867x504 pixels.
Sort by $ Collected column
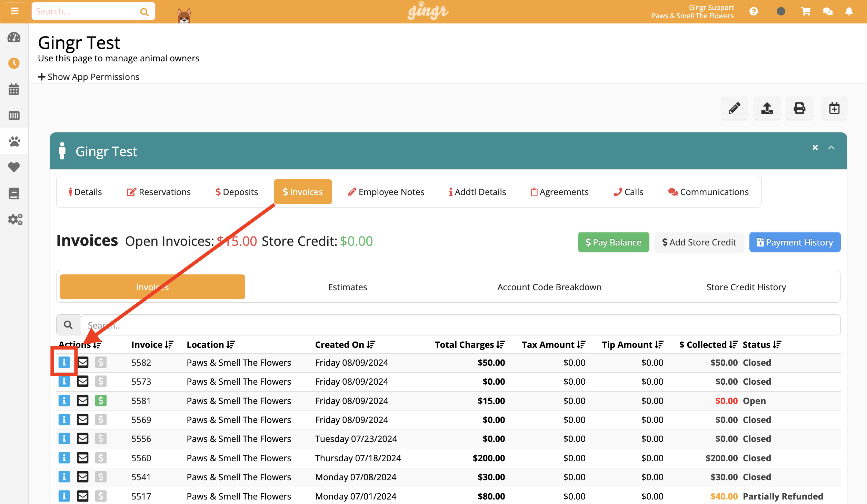(x=708, y=345)
